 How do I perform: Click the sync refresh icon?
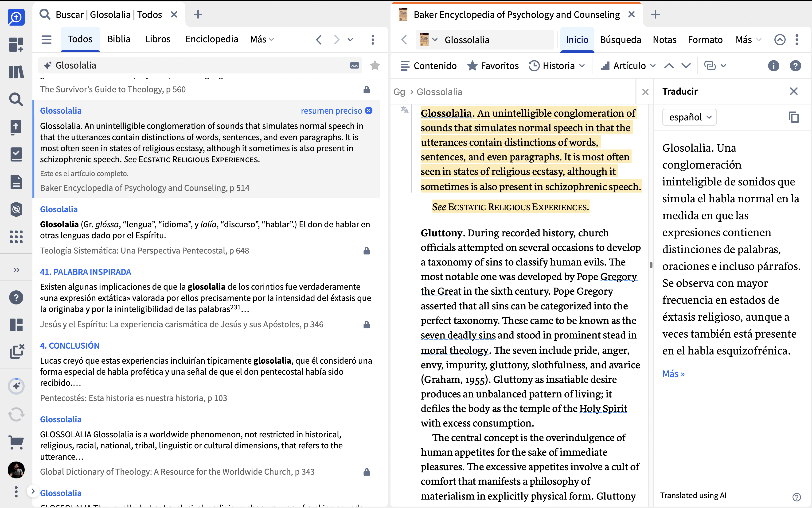pos(16,414)
